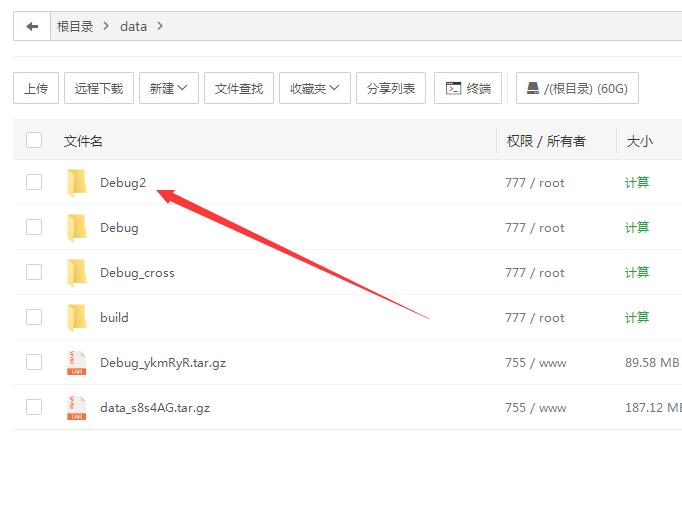
Task: Click the /(根目录) (60G) disk button
Action: tap(577, 88)
